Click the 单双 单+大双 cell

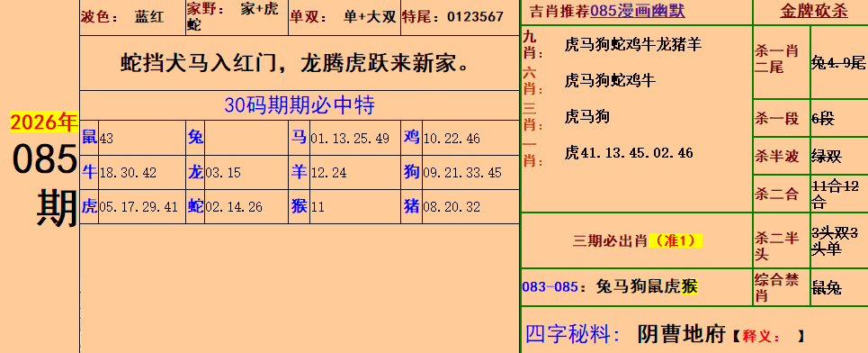[x=345, y=17]
